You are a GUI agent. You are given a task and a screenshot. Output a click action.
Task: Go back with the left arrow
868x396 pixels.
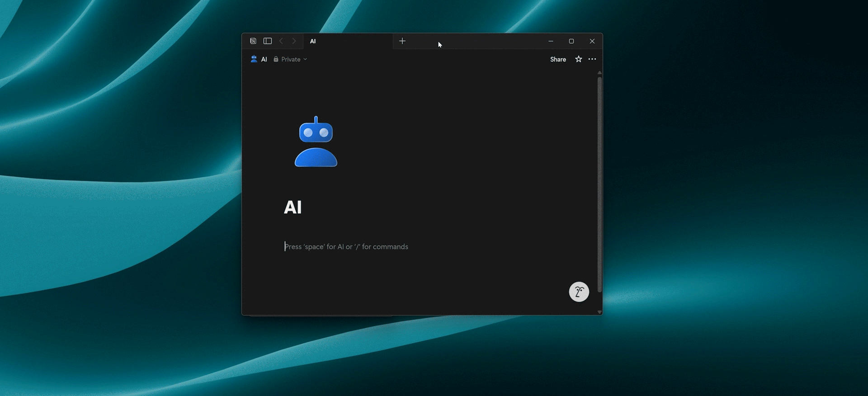(x=281, y=41)
